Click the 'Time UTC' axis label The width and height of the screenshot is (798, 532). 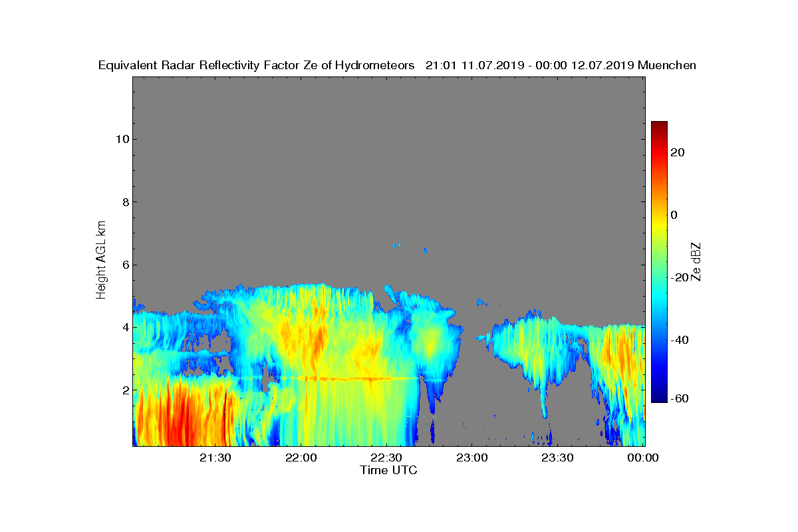click(388, 470)
